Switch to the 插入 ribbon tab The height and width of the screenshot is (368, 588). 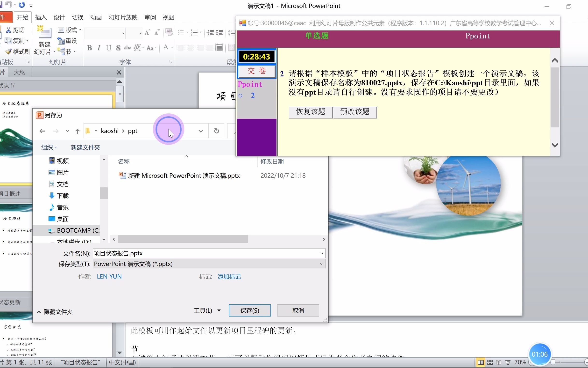tap(41, 17)
